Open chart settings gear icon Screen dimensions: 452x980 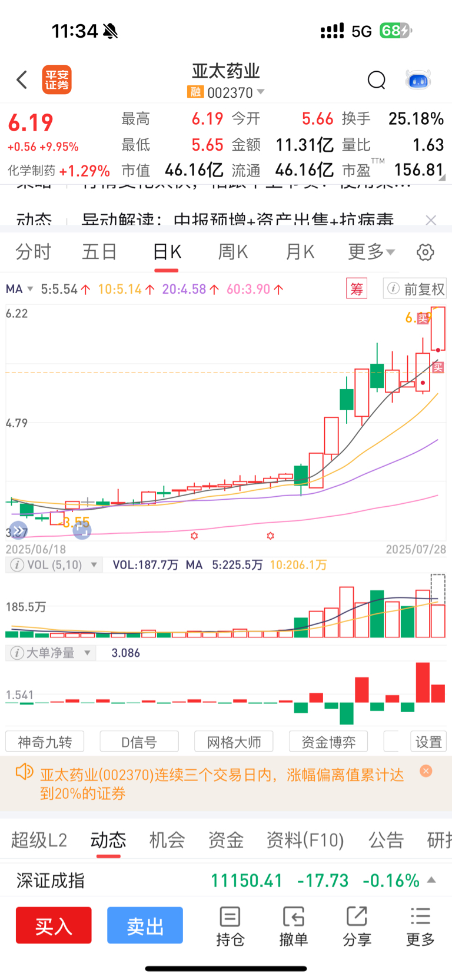(x=426, y=252)
